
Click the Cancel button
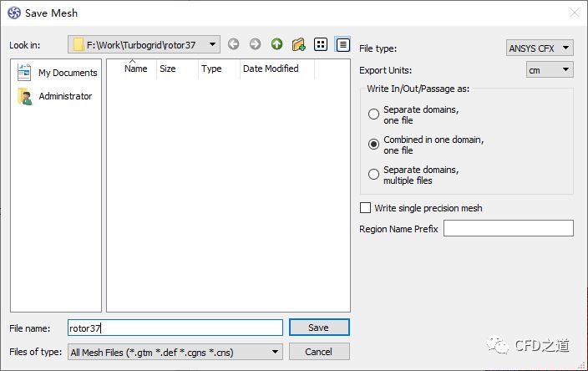tap(319, 352)
